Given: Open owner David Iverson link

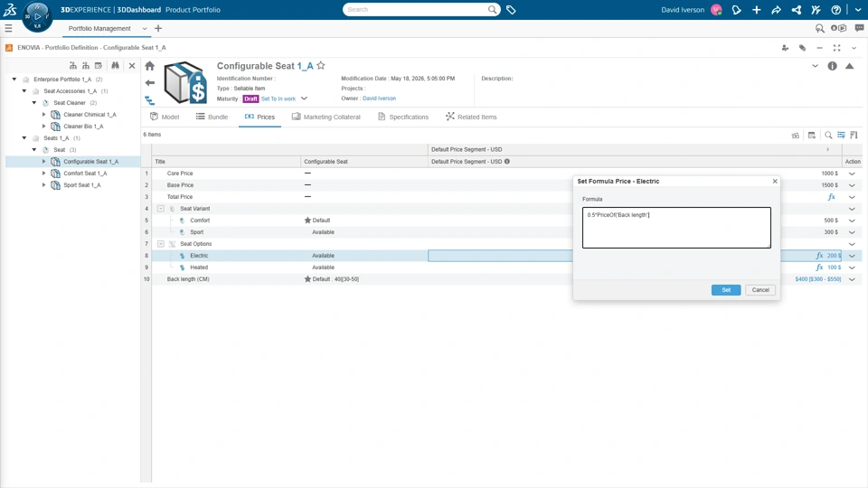Looking at the screenshot, I should pyautogui.click(x=379, y=99).
